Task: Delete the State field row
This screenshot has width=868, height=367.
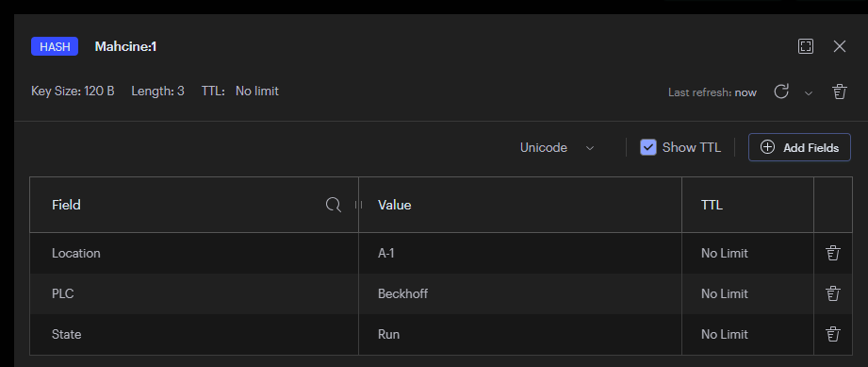Action: pos(832,334)
